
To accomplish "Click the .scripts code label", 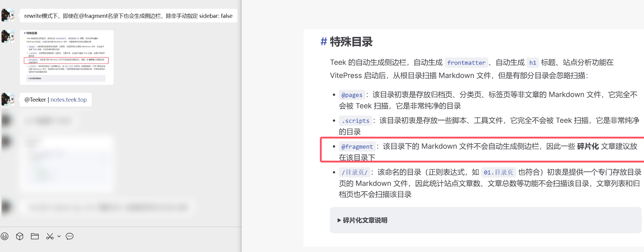I will (356, 121).
